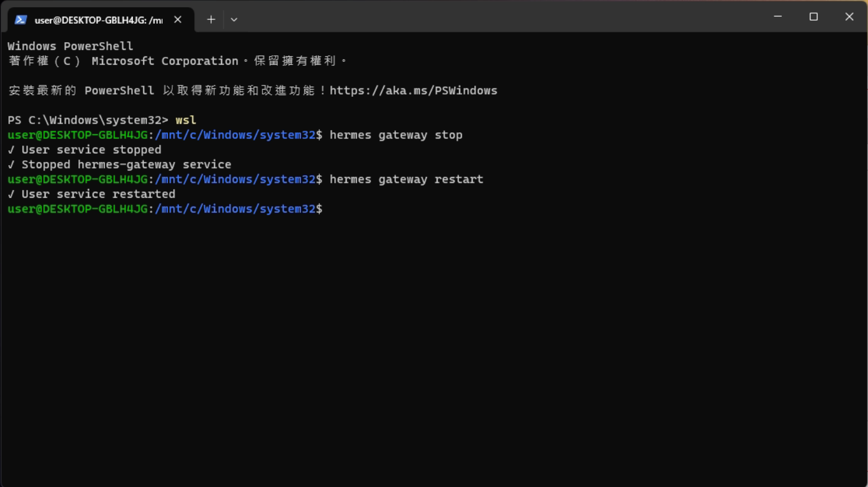Close the terminal window
The height and width of the screenshot is (487, 868).
tap(849, 17)
